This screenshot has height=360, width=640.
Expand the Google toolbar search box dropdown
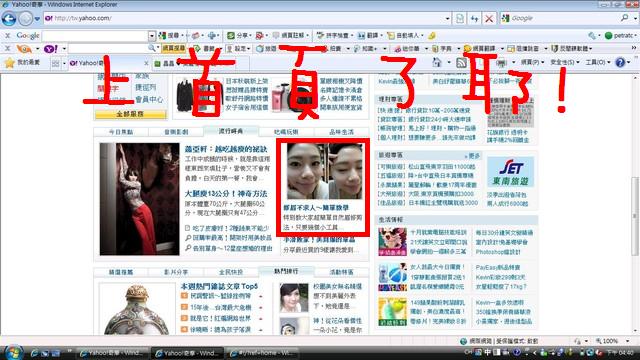click(152, 36)
